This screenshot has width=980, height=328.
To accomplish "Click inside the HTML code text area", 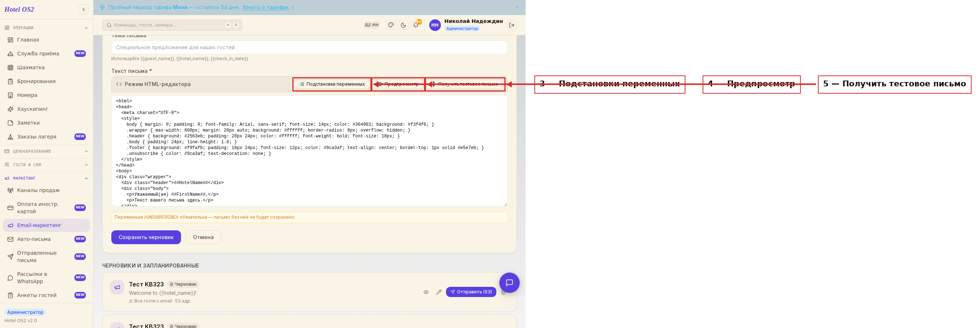I will point(309,151).
